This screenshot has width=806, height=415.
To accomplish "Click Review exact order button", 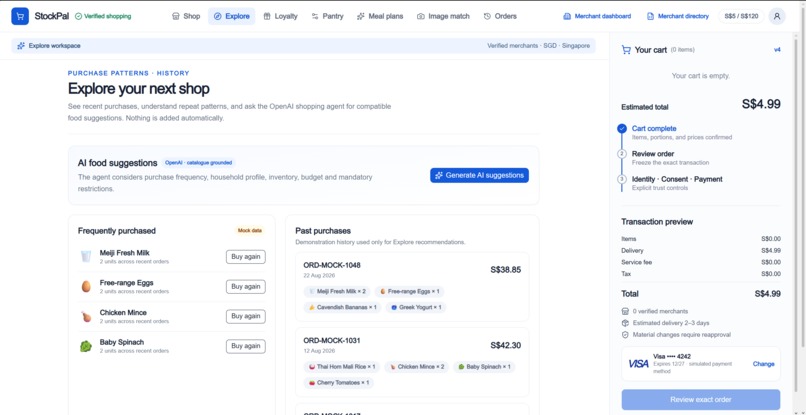I will (701, 400).
